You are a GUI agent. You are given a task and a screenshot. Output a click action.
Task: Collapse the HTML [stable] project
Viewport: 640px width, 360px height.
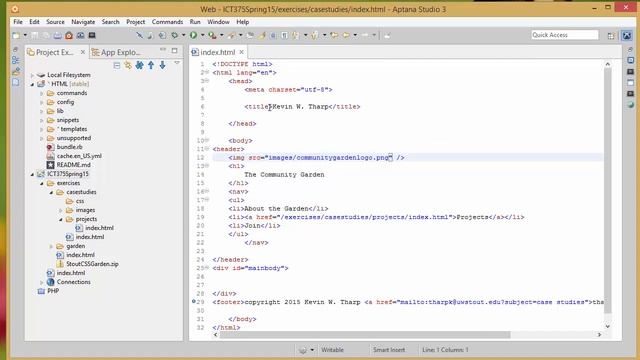[x=32, y=84]
